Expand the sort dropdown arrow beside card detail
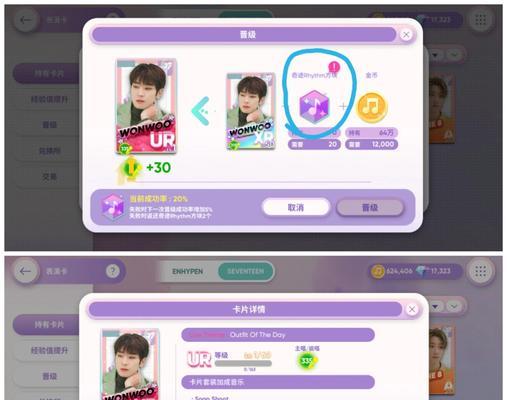 (436, 306)
